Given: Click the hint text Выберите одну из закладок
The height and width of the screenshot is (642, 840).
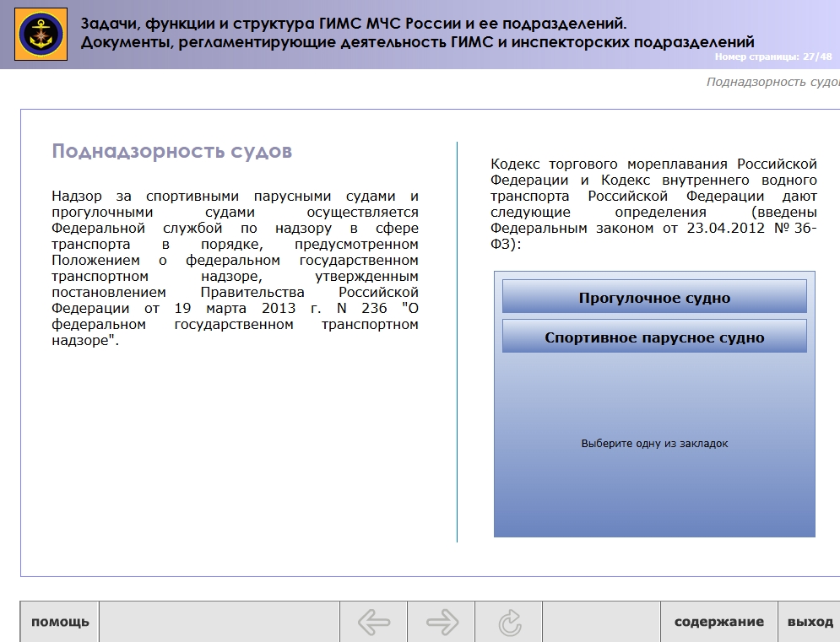Looking at the screenshot, I should point(654,444).
